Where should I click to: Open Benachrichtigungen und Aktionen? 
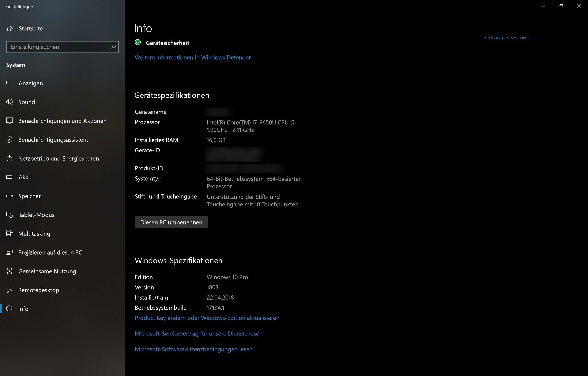click(x=63, y=121)
